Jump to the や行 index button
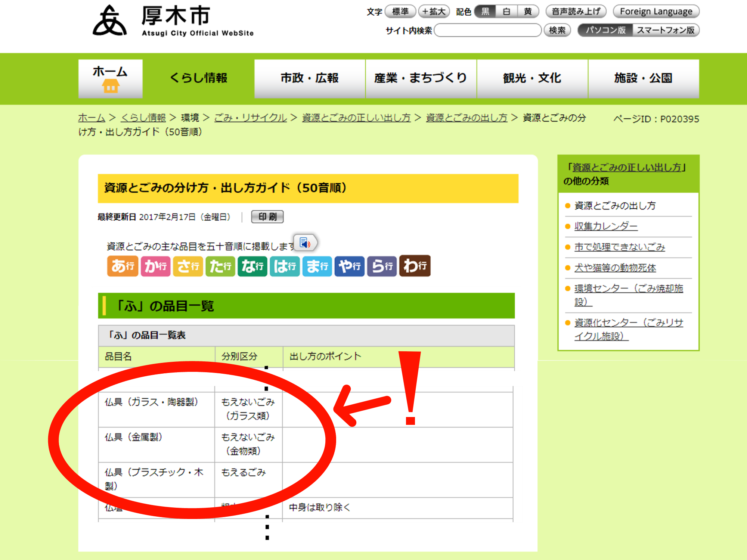 [x=350, y=266]
